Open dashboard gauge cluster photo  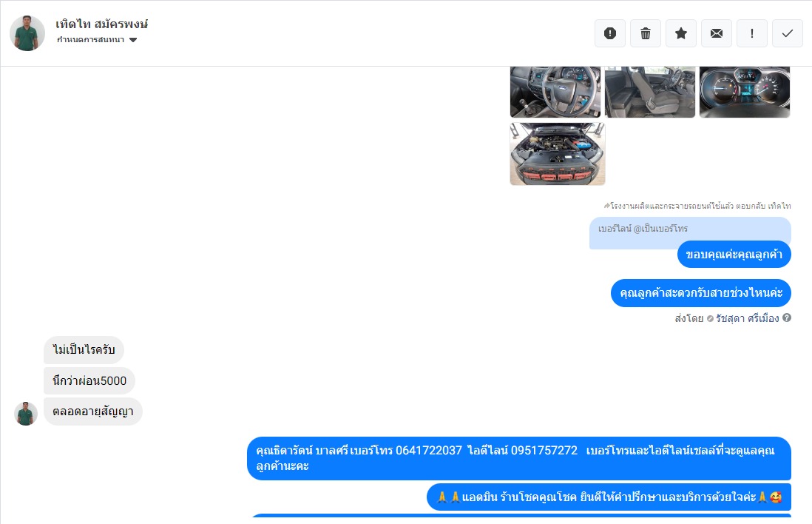745,92
